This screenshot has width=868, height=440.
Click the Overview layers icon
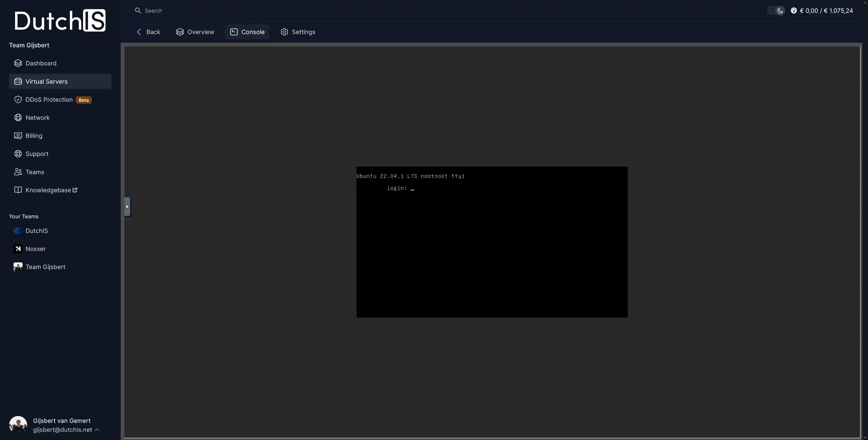pos(180,32)
